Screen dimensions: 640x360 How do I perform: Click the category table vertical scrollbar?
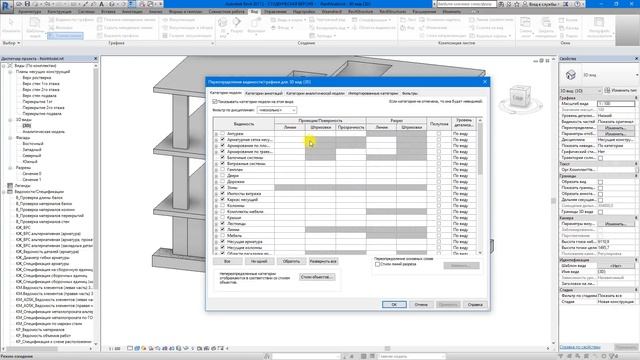pyautogui.click(x=480, y=186)
